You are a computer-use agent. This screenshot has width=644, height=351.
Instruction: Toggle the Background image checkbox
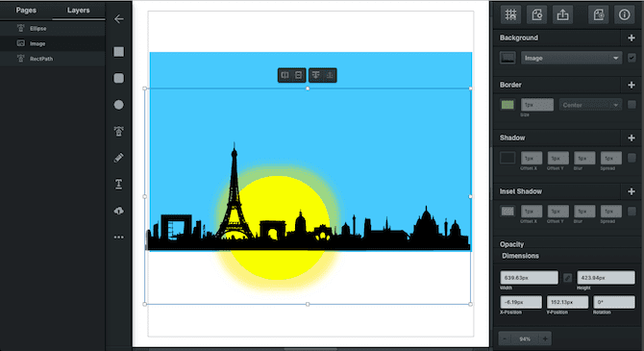coord(632,58)
